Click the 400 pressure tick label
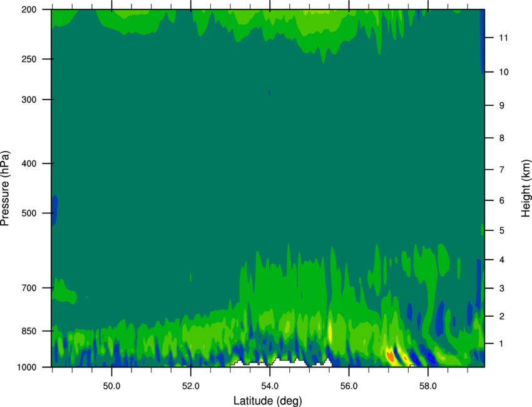 29,163
